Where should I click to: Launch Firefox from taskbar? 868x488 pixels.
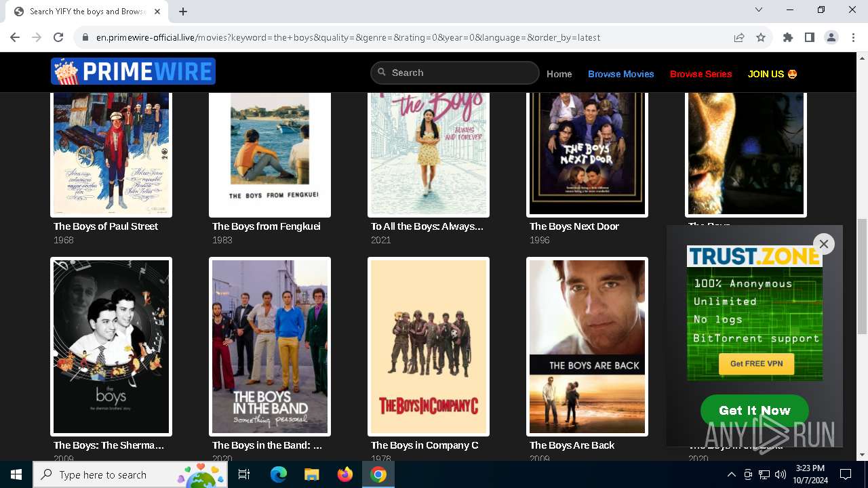[345, 474]
